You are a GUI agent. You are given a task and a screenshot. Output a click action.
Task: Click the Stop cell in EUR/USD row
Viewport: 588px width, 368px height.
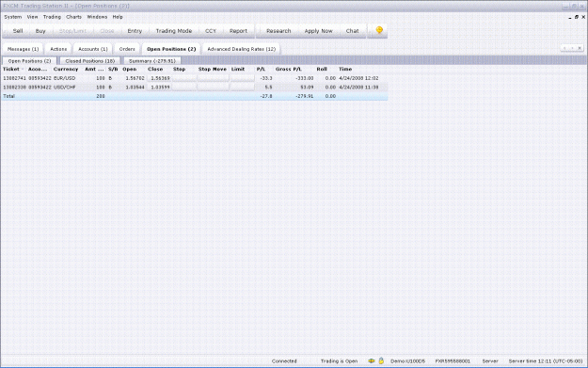coord(184,78)
